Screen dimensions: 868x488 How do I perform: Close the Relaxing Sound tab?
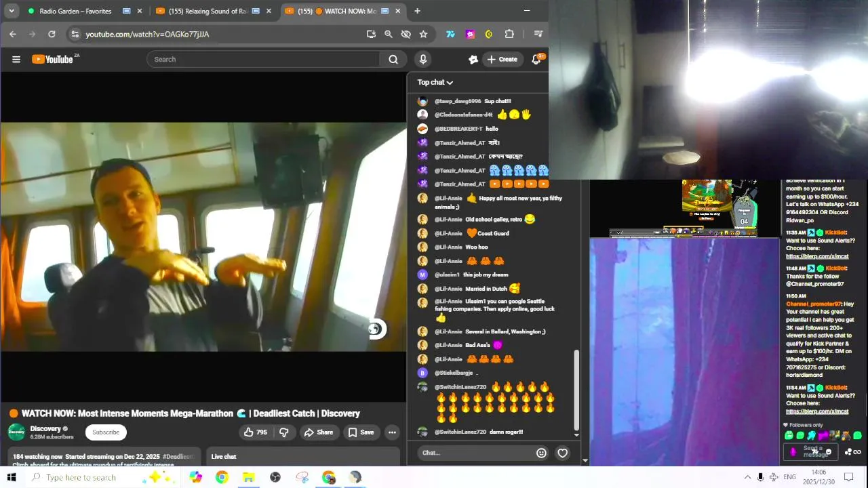pos(269,11)
